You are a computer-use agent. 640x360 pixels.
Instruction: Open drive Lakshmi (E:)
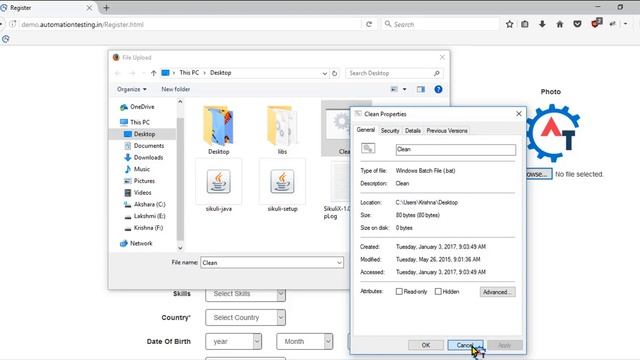(x=145, y=216)
